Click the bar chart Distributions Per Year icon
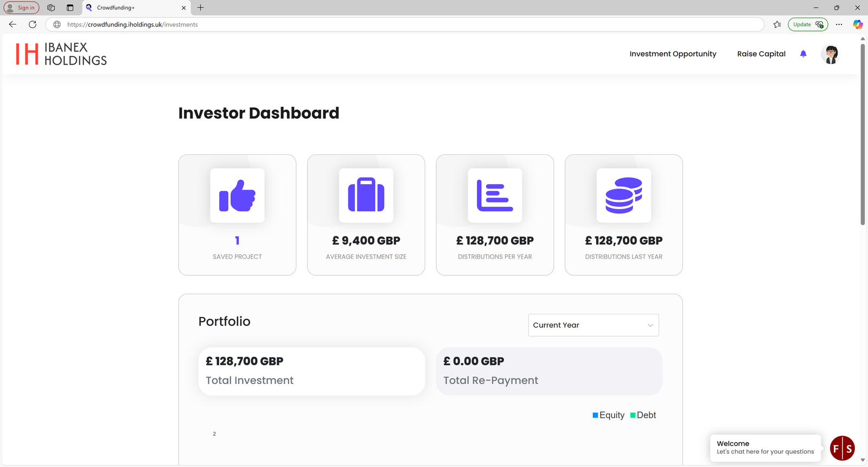868x467 pixels. pyautogui.click(x=495, y=195)
